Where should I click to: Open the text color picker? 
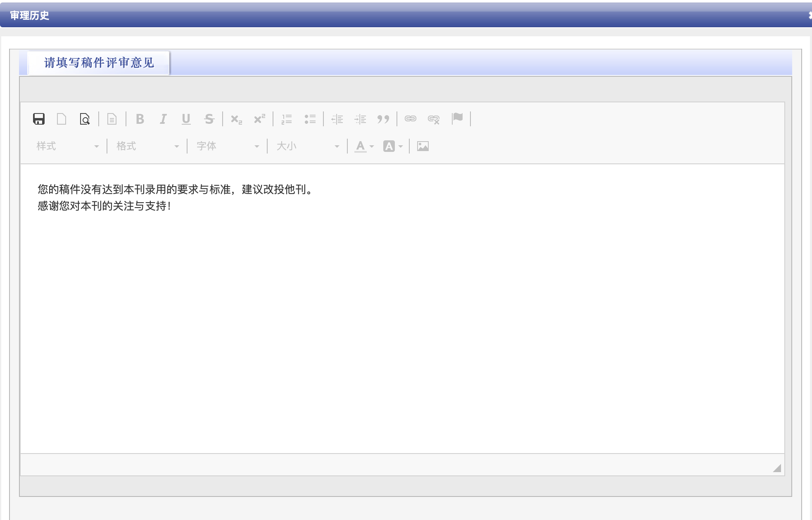[x=364, y=146]
